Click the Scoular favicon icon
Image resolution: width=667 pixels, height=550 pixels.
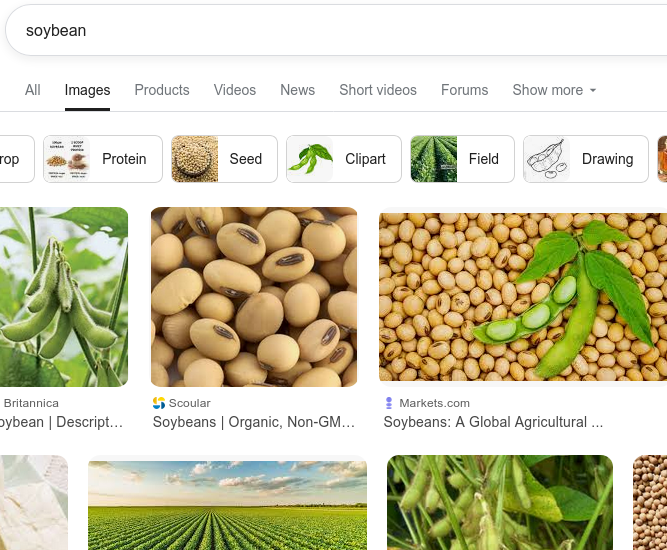(x=159, y=403)
